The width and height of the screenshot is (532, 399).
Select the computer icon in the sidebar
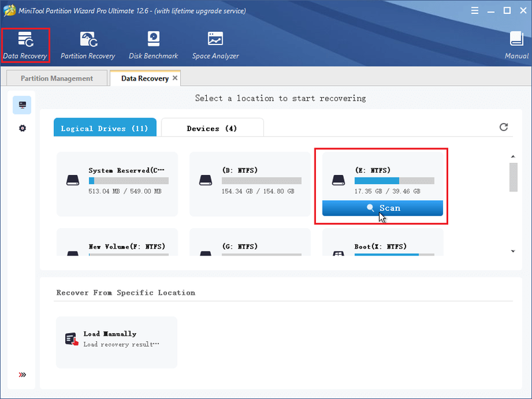[x=22, y=105]
